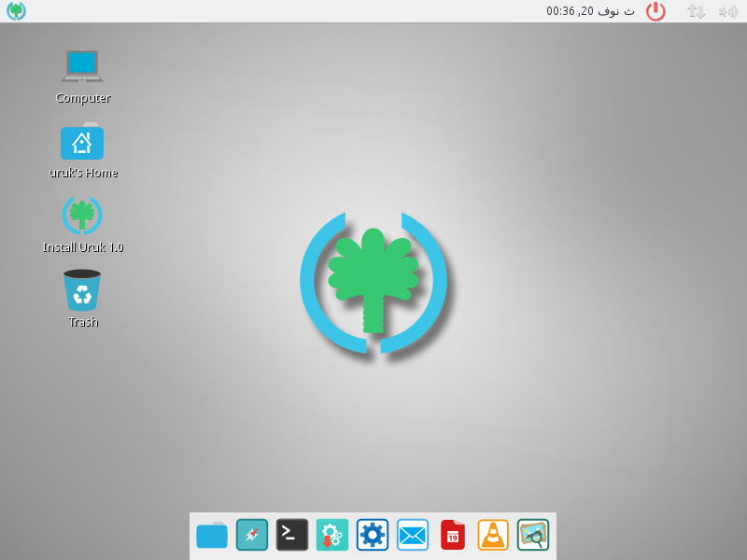This screenshot has width=747, height=560.
Task: Select the Computer desktop icon
Action: 82,66
